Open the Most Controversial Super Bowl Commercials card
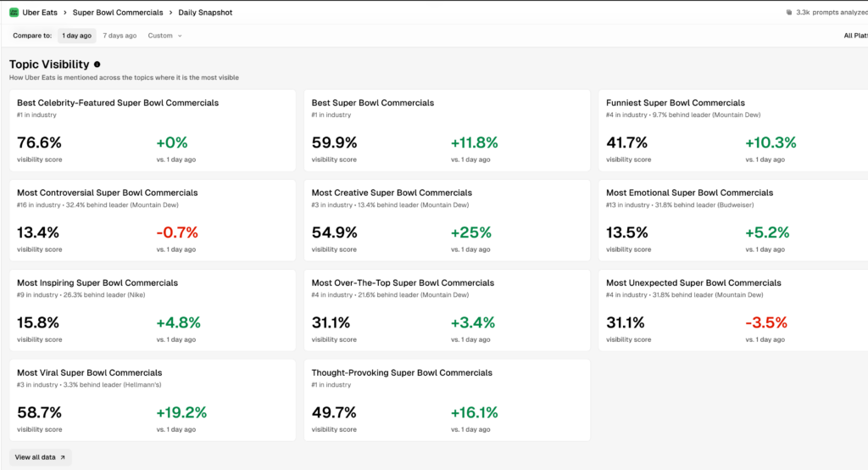Screen dimensions: 868x470 tap(153, 220)
